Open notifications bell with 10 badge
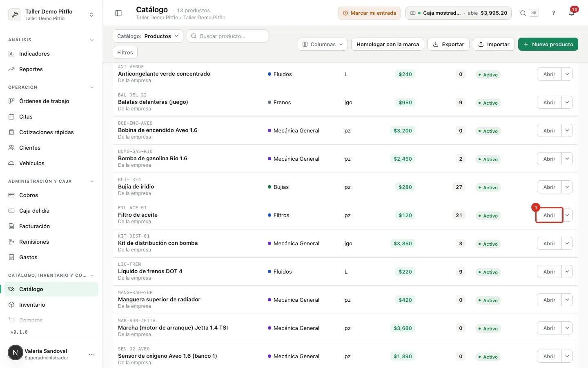588x368 pixels. click(x=572, y=13)
